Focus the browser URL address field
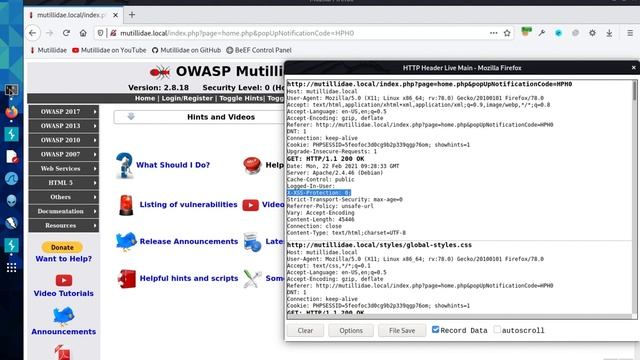 pyautogui.click(x=302, y=33)
